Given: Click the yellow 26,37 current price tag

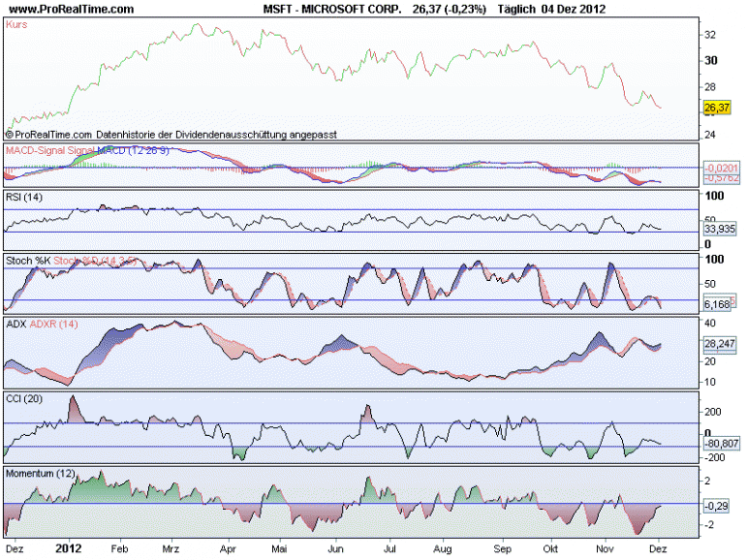Looking at the screenshot, I should (x=717, y=108).
